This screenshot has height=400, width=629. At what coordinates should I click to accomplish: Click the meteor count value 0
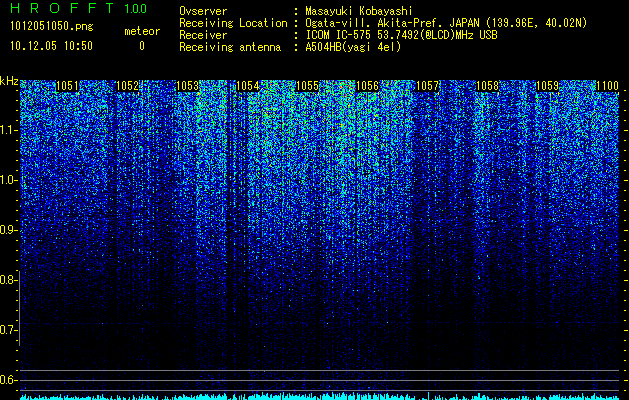[x=142, y=47]
